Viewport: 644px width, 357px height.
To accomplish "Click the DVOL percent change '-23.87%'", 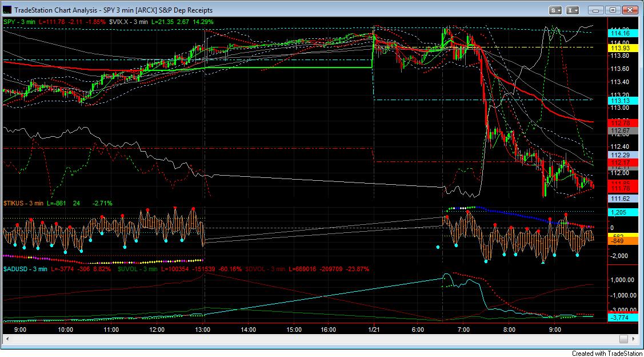I will click(357, 268).
